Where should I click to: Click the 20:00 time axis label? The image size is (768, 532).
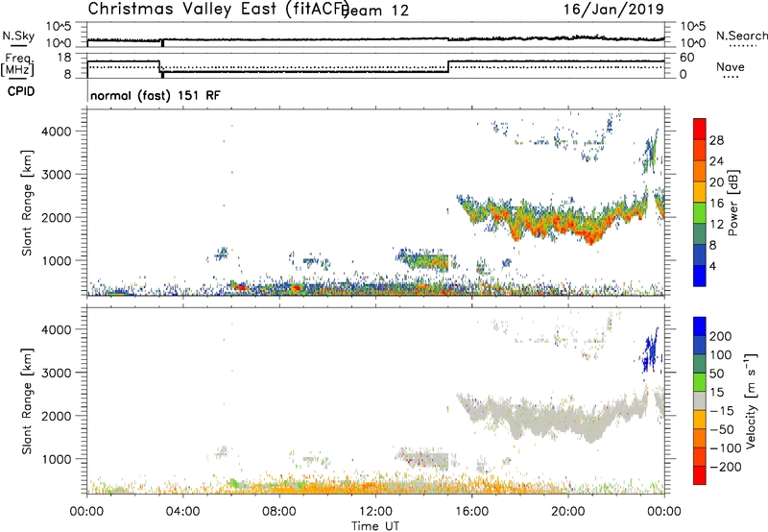point(567,512)
